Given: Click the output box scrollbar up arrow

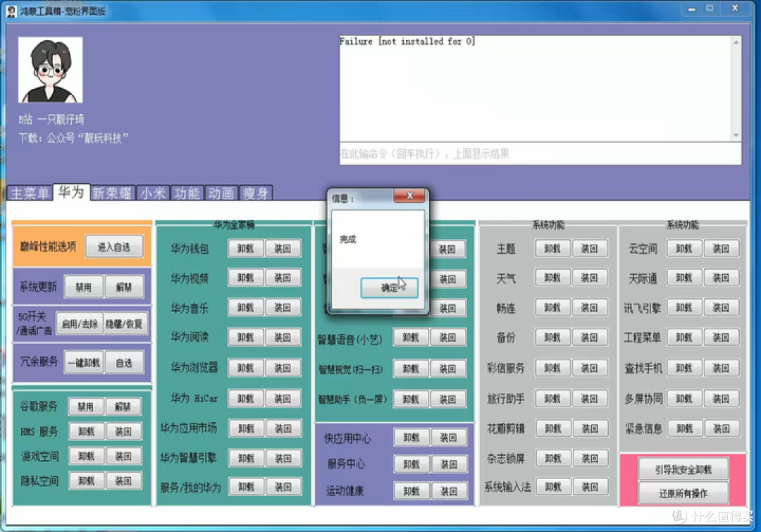Looking at the screenshot, I should click(736, 43).
